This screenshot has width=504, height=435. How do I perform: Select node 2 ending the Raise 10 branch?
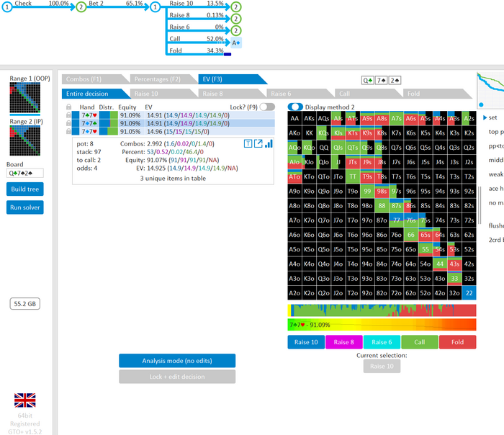coord(236,6)
